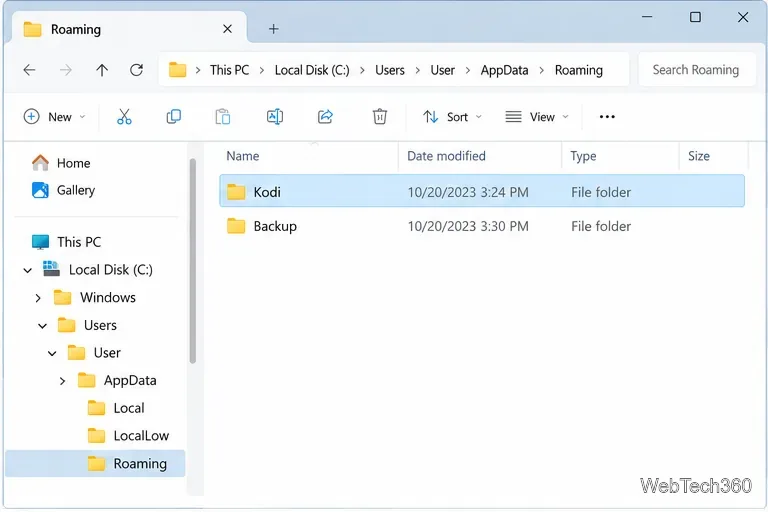Screen dimensions: 768x512
Task: Refresh the current folder view
Action: click(x=137, y=70)
